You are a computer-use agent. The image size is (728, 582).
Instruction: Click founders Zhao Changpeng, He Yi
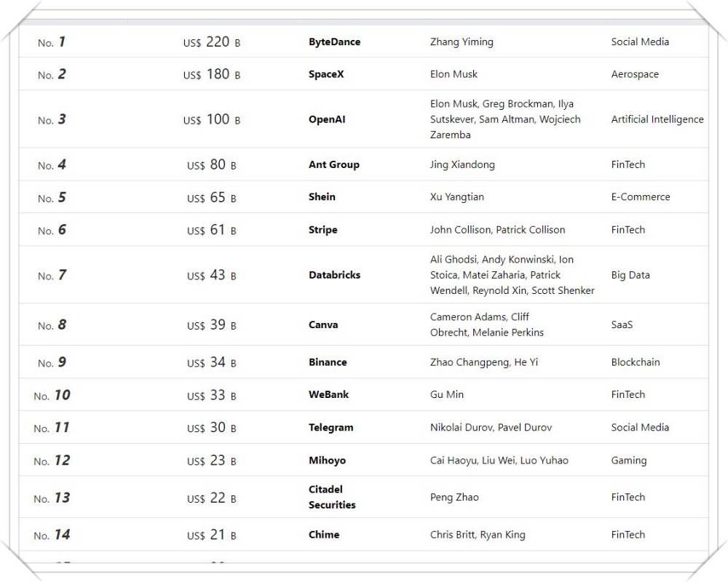484,362
